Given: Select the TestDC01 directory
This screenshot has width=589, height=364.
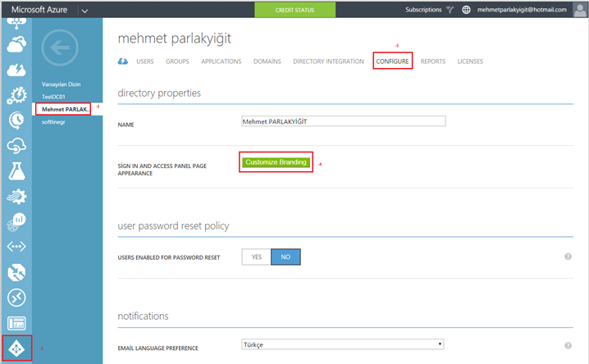Looking at the screenshot, I should pyautogui.click(x=53, y=97).
